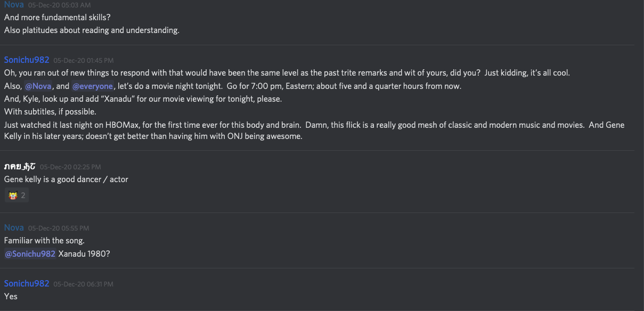Click the "Gene kelly is a good dancer" message
This screenshot has height=311, width=644.
(66, 179)
